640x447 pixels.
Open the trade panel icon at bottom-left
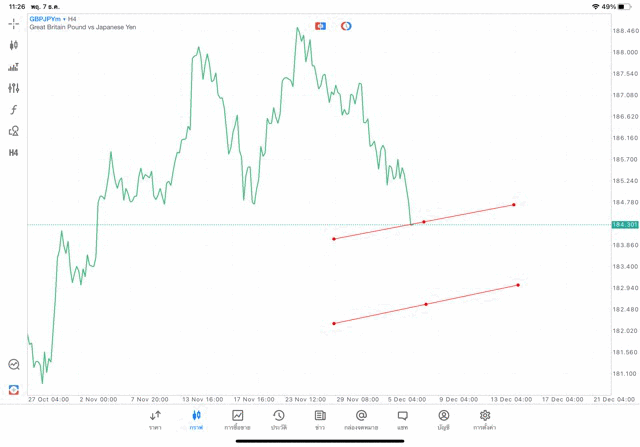(x=13, y=389)
